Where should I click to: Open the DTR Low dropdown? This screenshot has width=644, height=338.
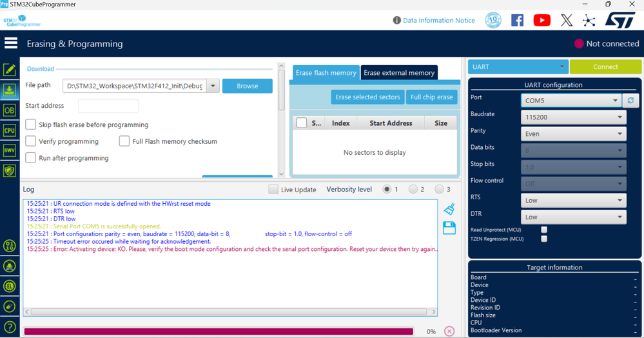[573, 217]
